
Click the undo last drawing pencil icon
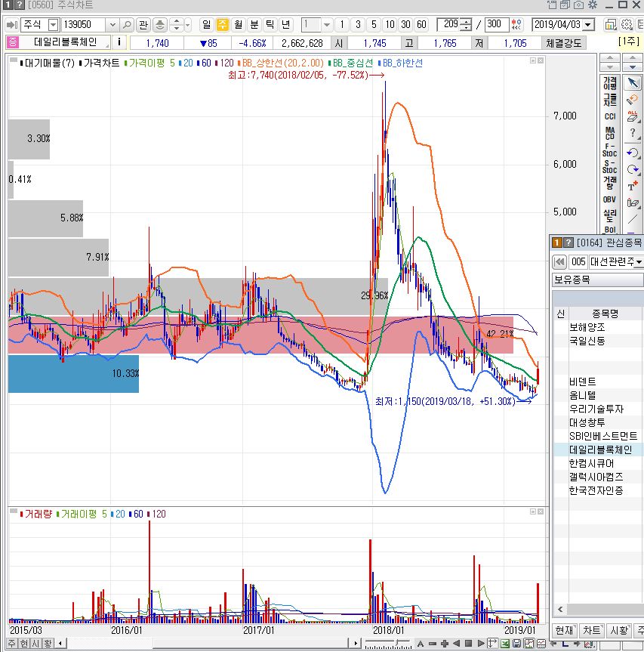click(633, 100)
